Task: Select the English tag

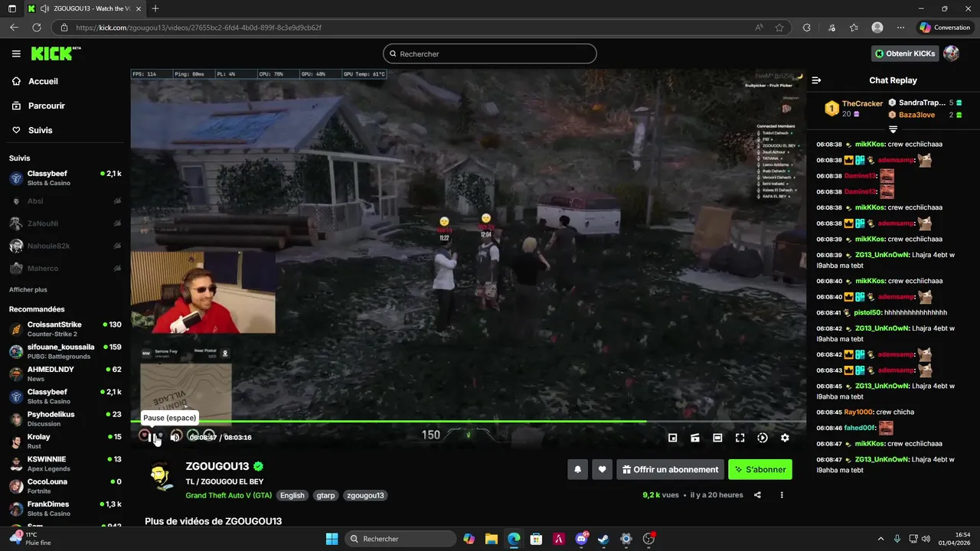Action: [x=292, y=495]
